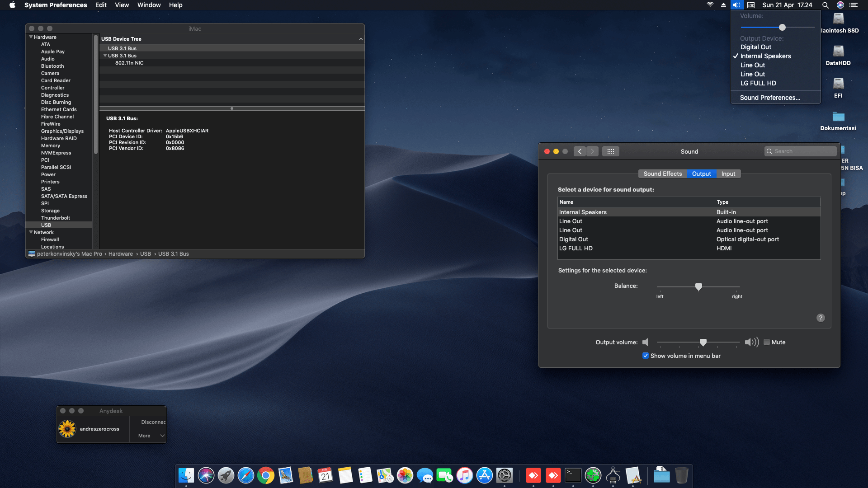The height and width of the screenshot is (488, 868).
Task: Collapse the second USB 3.1 Bus entry
Action: pyautogui.click(x=105, y=56)
